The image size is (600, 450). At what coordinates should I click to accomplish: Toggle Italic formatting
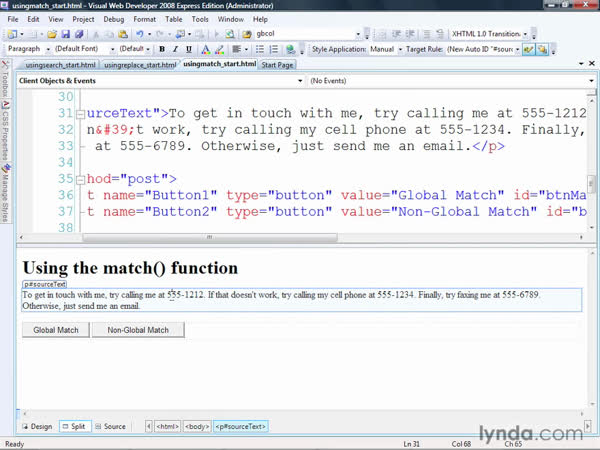(175, 48)
